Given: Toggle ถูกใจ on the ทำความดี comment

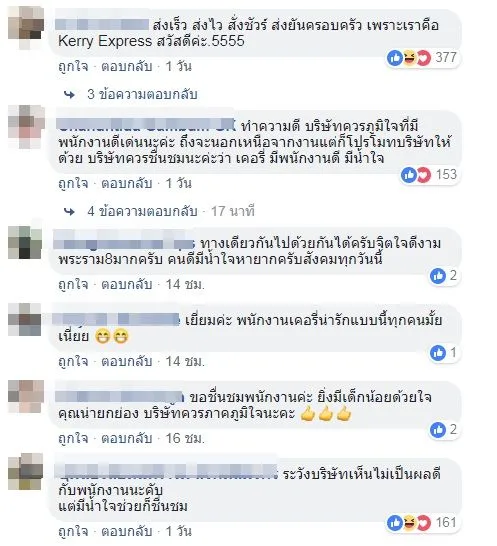Looking at the screenshot, I should [x=73, y=184].
